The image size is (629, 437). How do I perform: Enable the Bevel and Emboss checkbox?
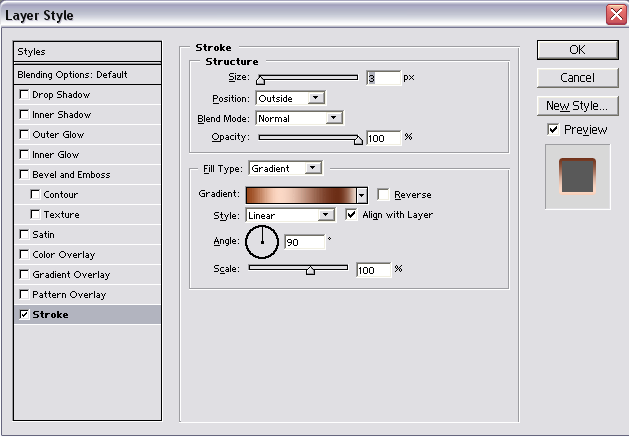[24, 174]
